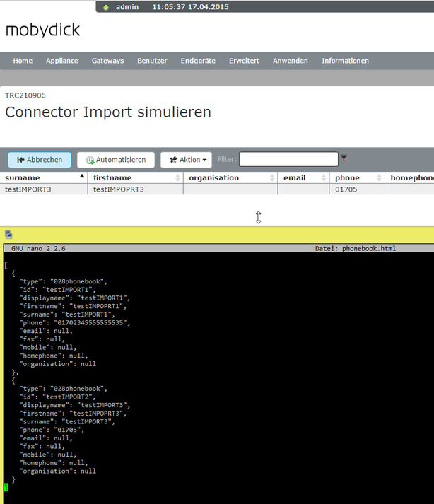Image resolution: width=434 pixels, height=504 pixels.
Task: Click the id testIMPORT1 line in nano
Action: tap(57, 290)
